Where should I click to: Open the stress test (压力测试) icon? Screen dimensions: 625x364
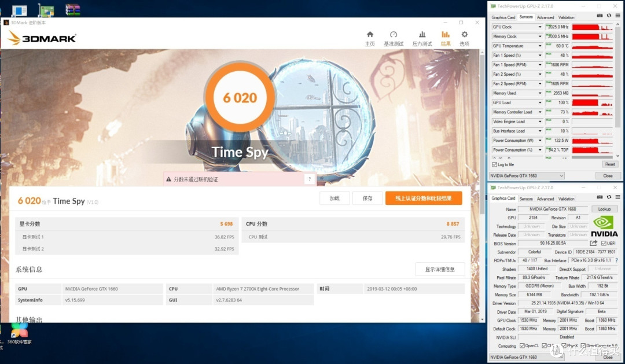click(x=422, y=35)
